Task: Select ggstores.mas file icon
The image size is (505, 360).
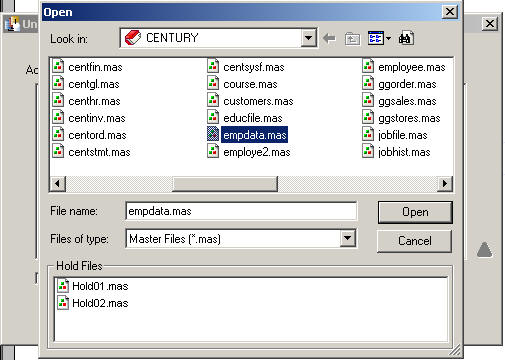Action: (368, 117)
